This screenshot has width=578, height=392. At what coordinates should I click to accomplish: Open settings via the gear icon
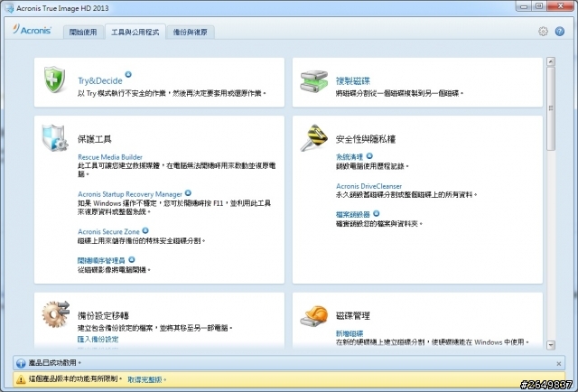tap(543, 32)
